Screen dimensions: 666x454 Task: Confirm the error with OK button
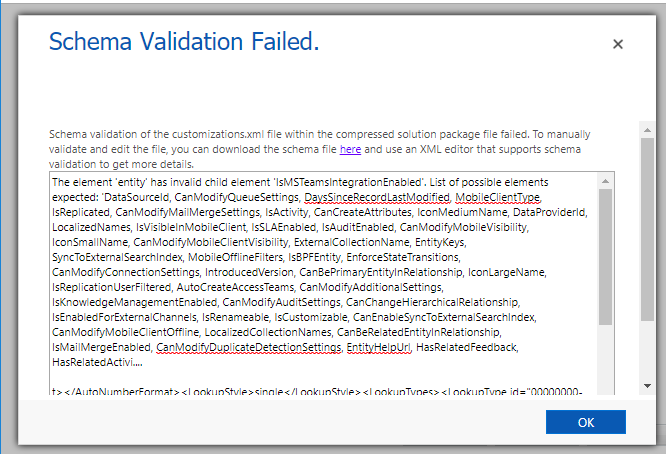tap(586, 422)
